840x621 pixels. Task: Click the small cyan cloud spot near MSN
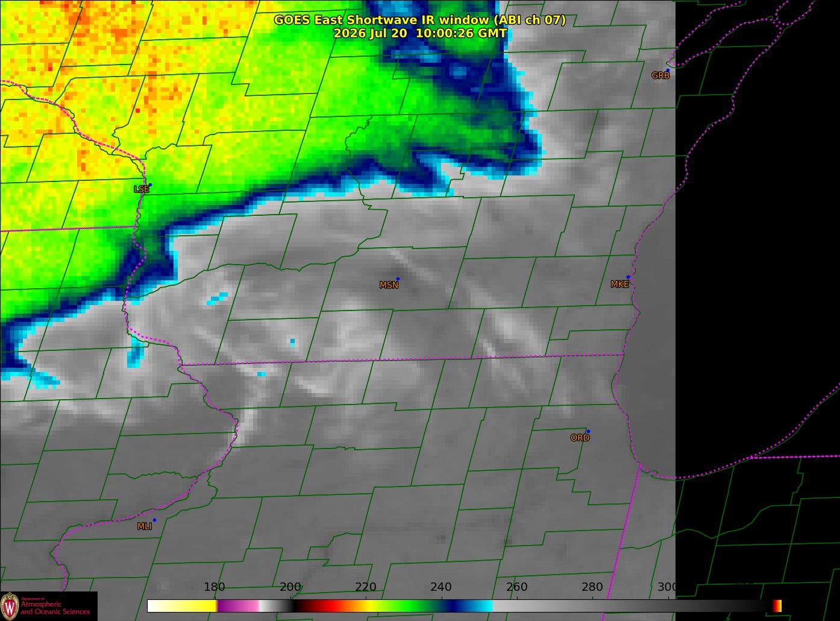coord(293,341)
